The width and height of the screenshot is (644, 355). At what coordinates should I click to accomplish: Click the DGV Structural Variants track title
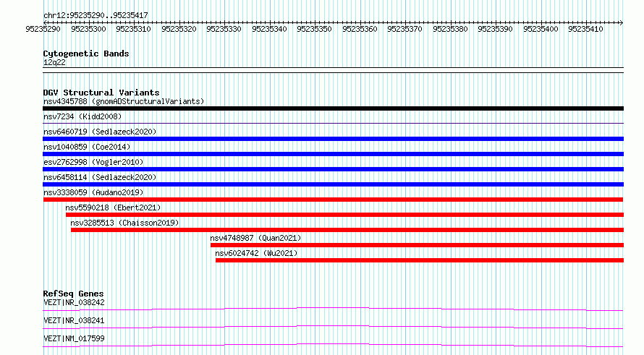(101, 93)
